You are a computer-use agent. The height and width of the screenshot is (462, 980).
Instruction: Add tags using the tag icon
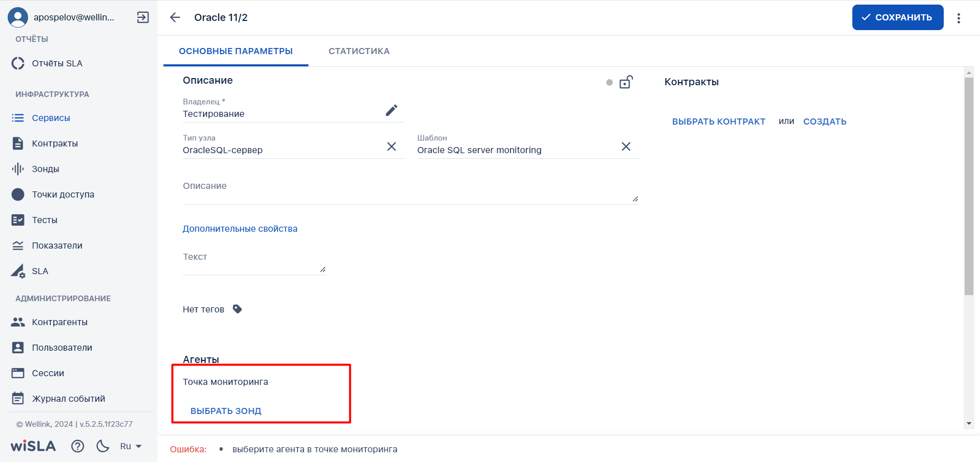tap(237, 309)
